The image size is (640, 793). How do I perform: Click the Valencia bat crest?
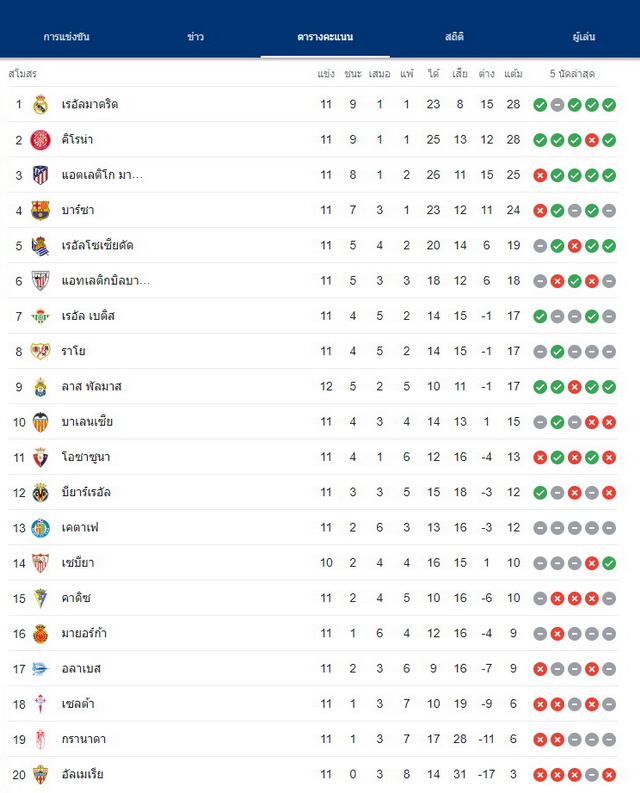coord(40,422)
